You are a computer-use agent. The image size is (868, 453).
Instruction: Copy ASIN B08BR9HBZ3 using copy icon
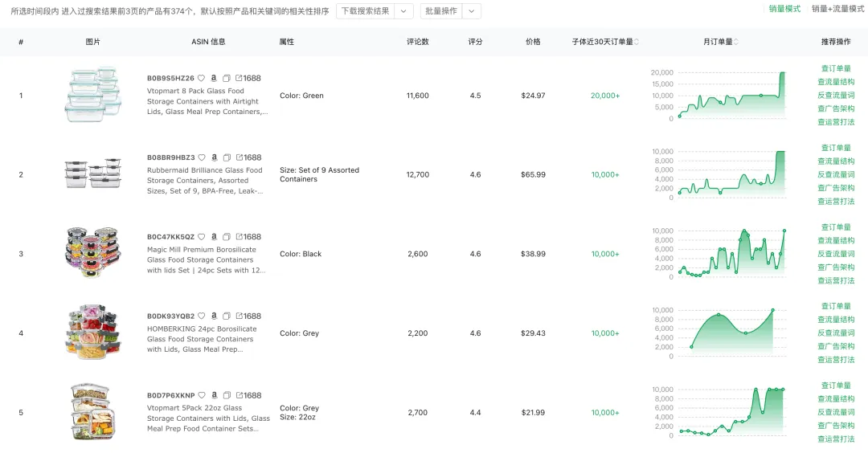(x=227, y=158)
